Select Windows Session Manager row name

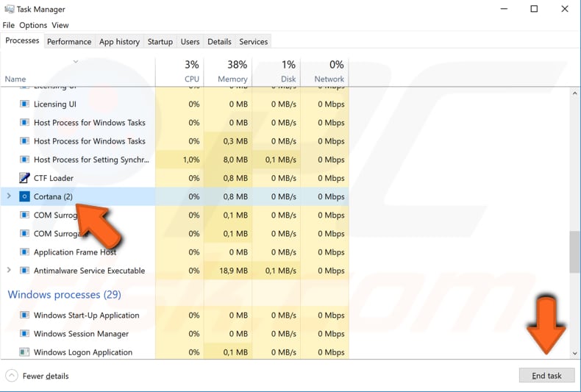[81, 333]
